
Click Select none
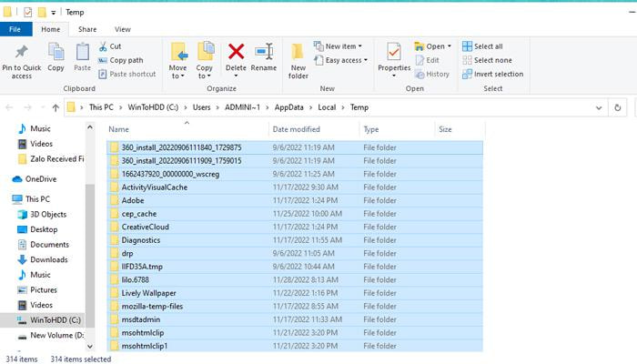coord(487,60)
